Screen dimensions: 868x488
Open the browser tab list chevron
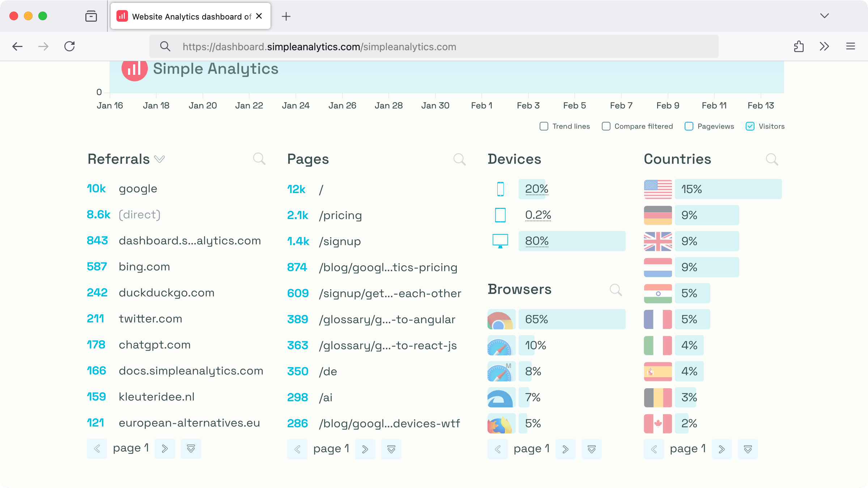(825, 16)
